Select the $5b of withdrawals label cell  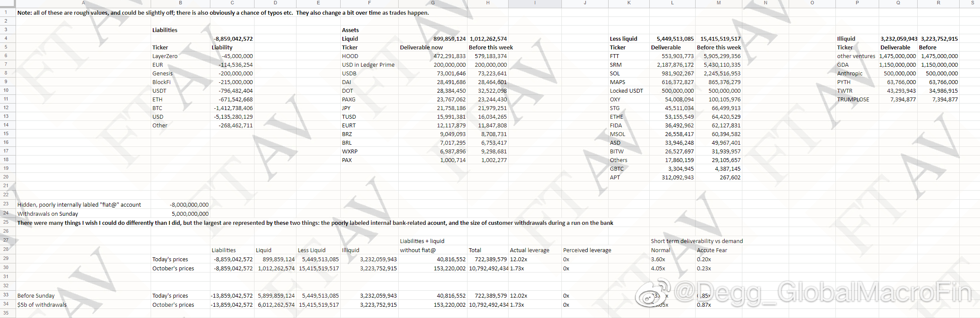tap(83, 305)
